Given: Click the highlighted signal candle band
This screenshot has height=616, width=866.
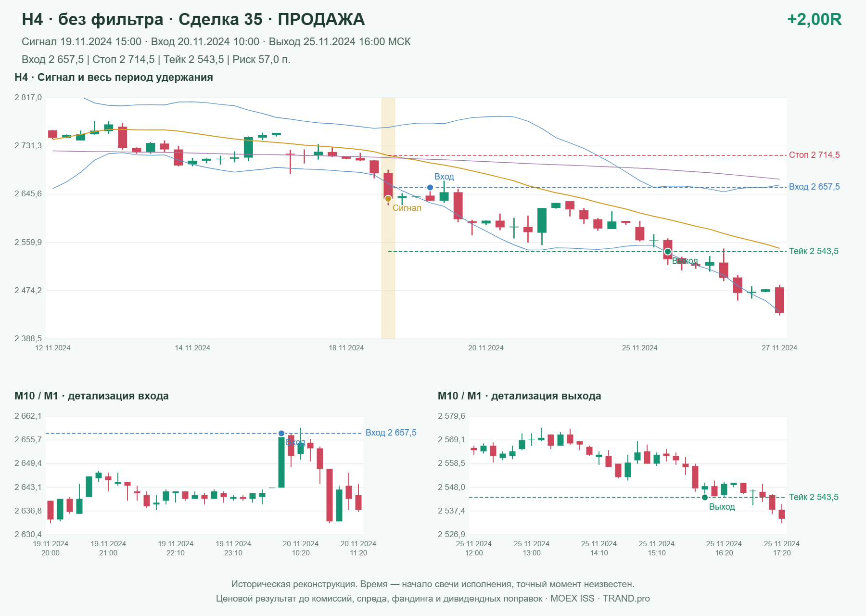Looking at the screenshot, I should coord(388,218).
